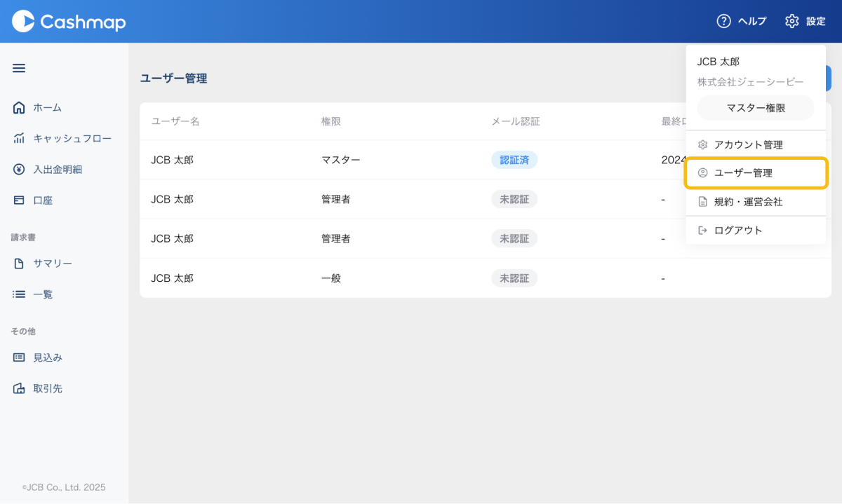Open 請求書 サマリー page

point(52,264)
